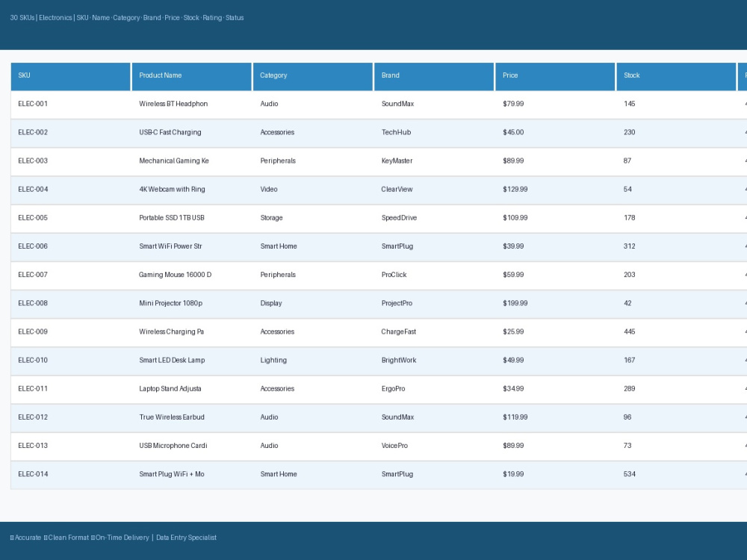Select the Lighting category cell
The width and height of the screenshot is (747, 560).
tap(312, 361)
